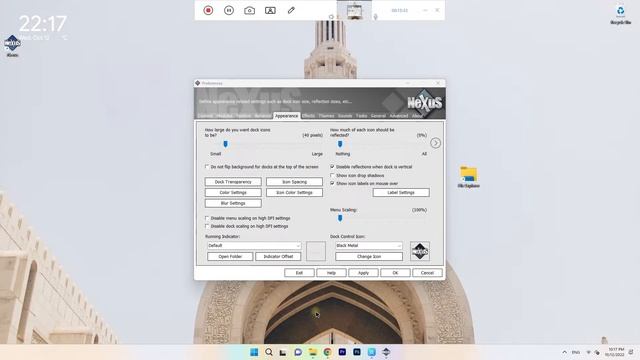Uncheck 'Disable reflections when dock is vertical'
The width and height of the screenshot is (640, 360).
[332, 167]
